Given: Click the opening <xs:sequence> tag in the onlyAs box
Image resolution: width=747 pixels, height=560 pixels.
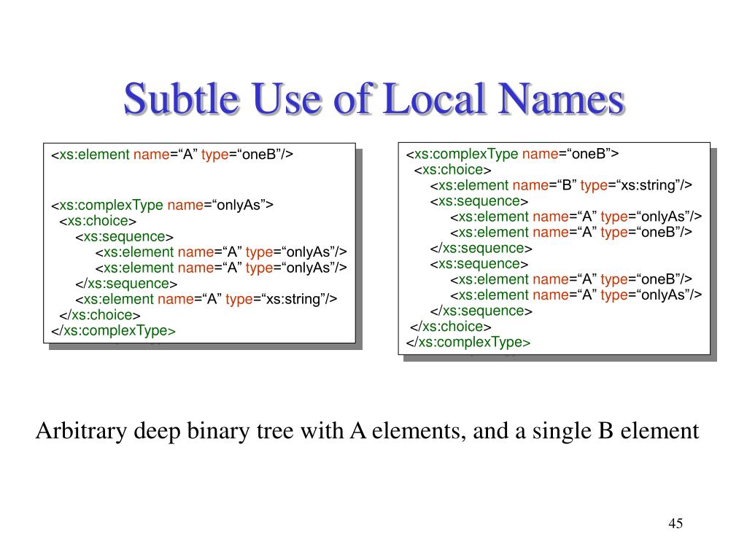Looking at the screenshot, I should tap(124, 236).
